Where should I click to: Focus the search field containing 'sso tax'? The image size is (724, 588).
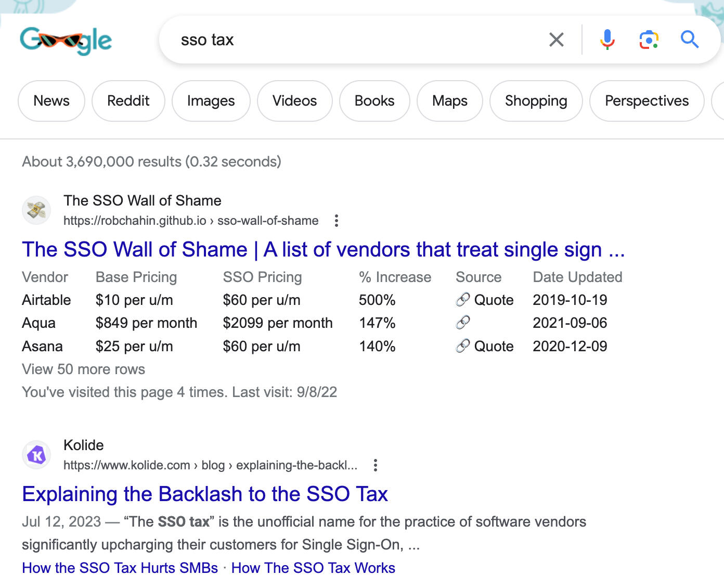tap(359, 40)
